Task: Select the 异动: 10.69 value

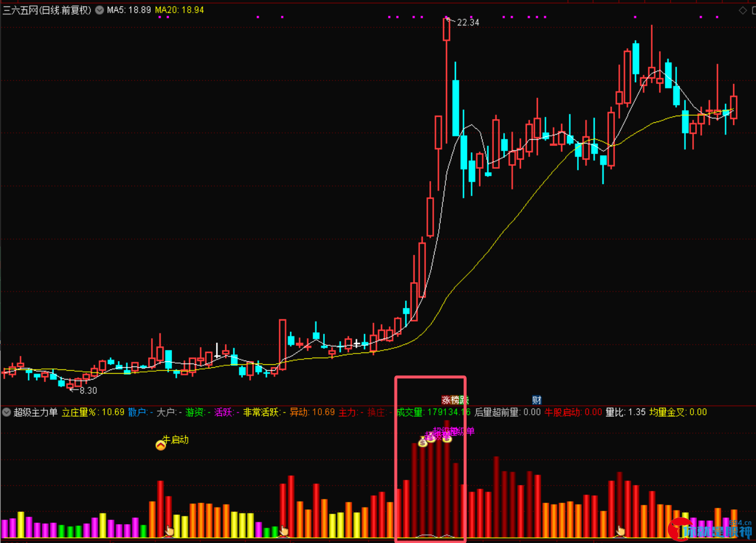Action: coord(312,412)
